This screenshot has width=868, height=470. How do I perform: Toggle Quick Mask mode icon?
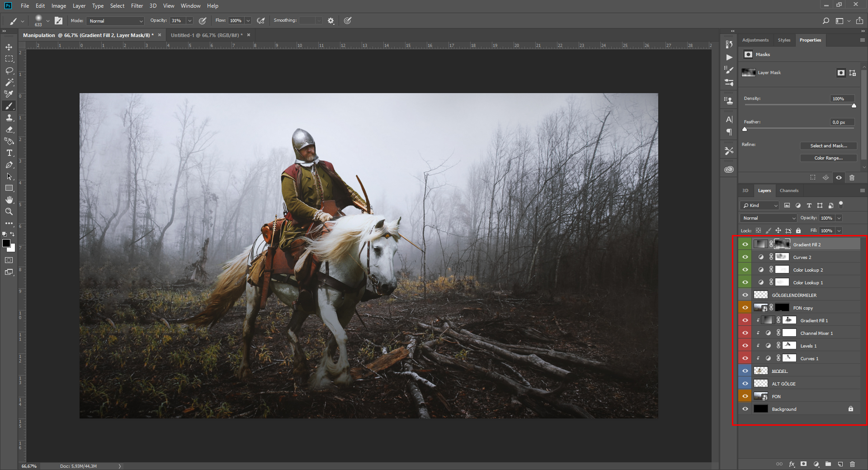[x=9, y=260]
